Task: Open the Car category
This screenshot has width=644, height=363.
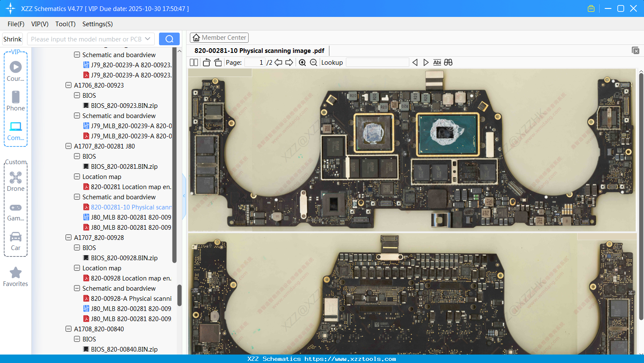Action: pyautogui.click(x=16, y=241)
